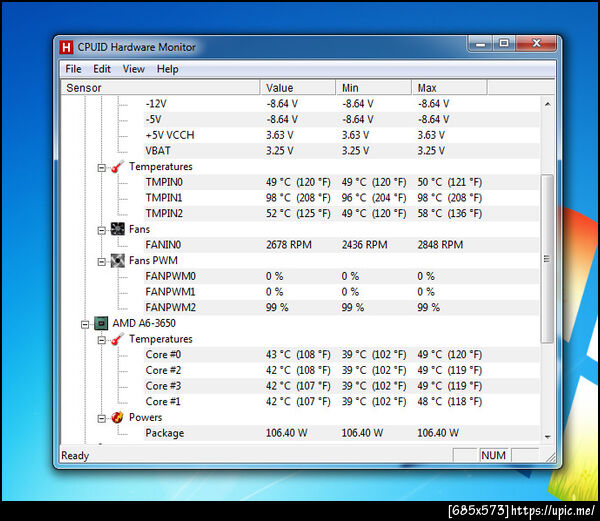Click the red H HWMonitor title icon
This screenshot has height=521, width=600.
click(66, 47)
